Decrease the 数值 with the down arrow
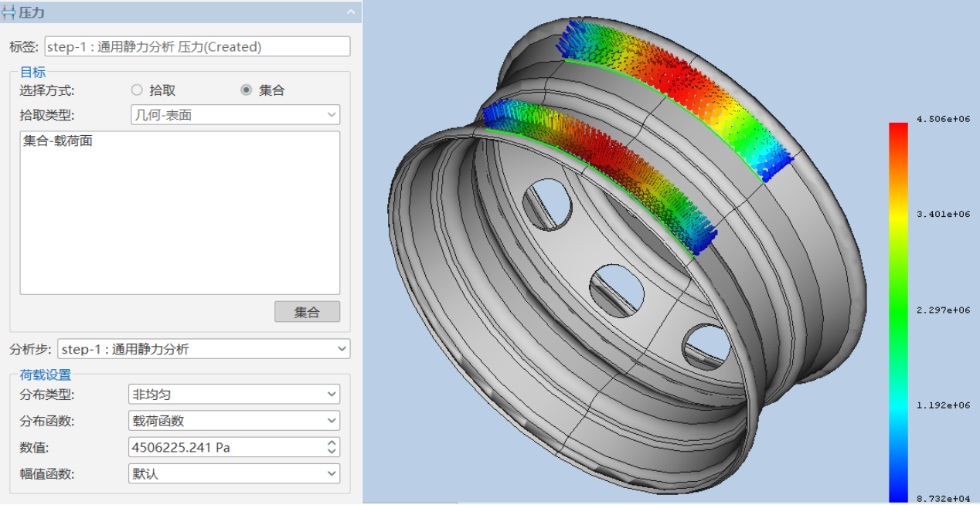The height and width of the screenshot is (505, 980). (332, 452)
